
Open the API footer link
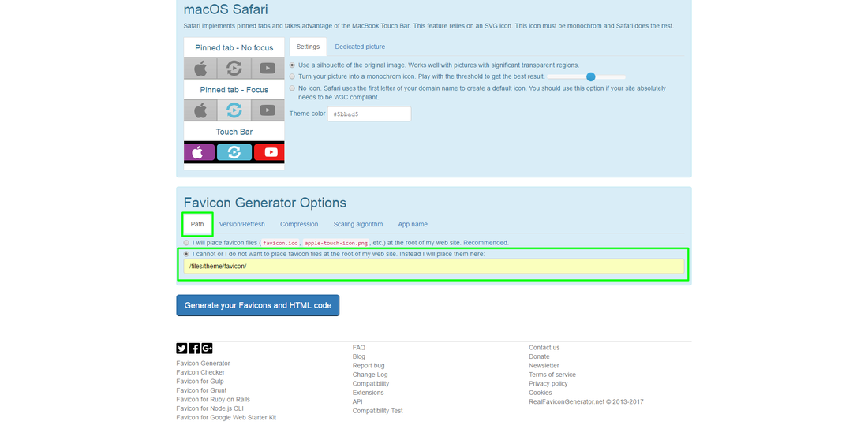click(357, 402)
